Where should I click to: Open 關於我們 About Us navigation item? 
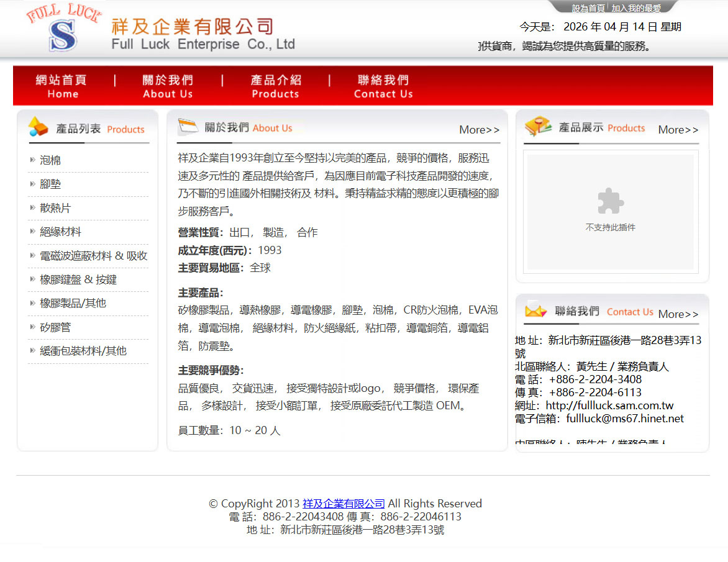pyautogui.click(x=168, y=86)
